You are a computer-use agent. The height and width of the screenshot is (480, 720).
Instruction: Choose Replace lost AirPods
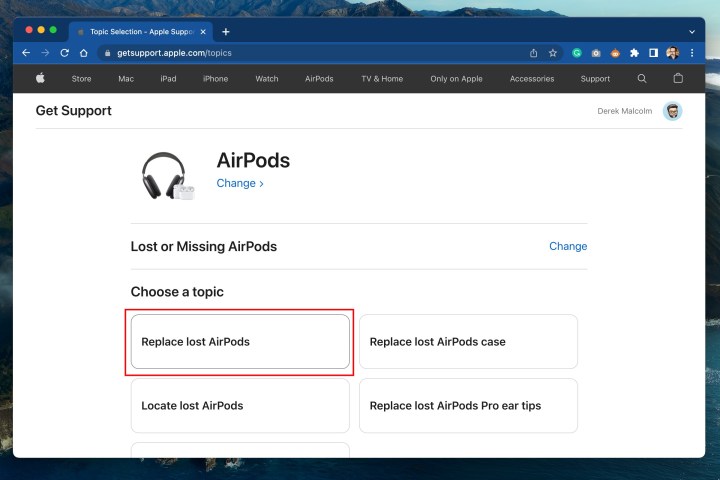tap(240, 341)
